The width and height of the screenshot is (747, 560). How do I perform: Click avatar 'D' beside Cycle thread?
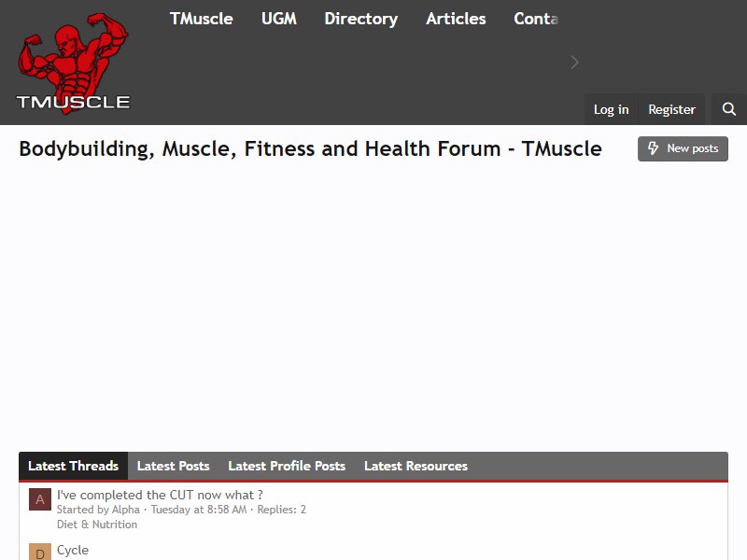tap(40, 552)
